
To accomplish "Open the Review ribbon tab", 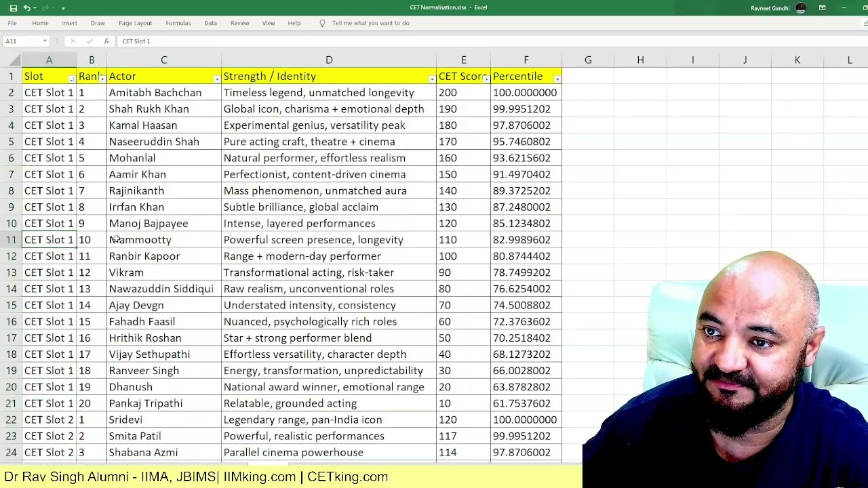I will (239, 23).
